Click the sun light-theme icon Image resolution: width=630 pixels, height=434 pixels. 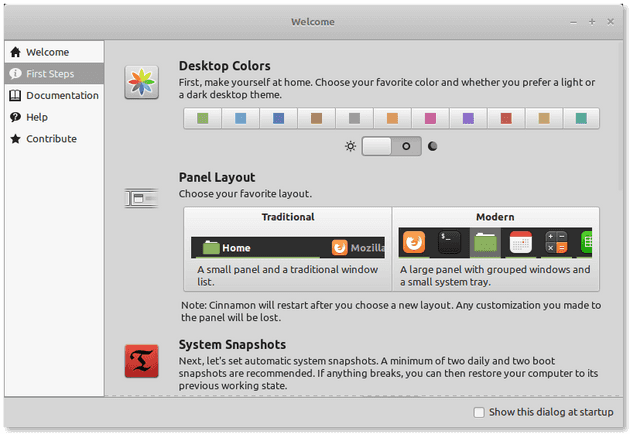pyautogui.click(x=350, y=146)
